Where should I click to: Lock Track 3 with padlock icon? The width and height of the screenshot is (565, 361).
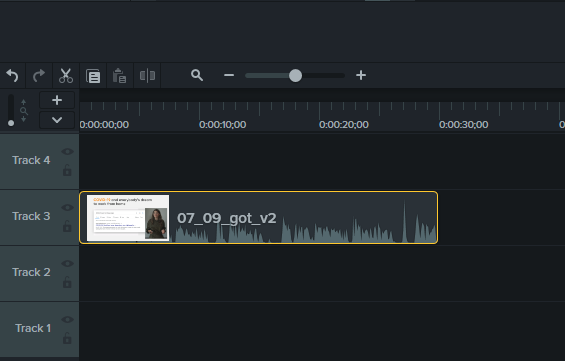click(x=67, y=226)
